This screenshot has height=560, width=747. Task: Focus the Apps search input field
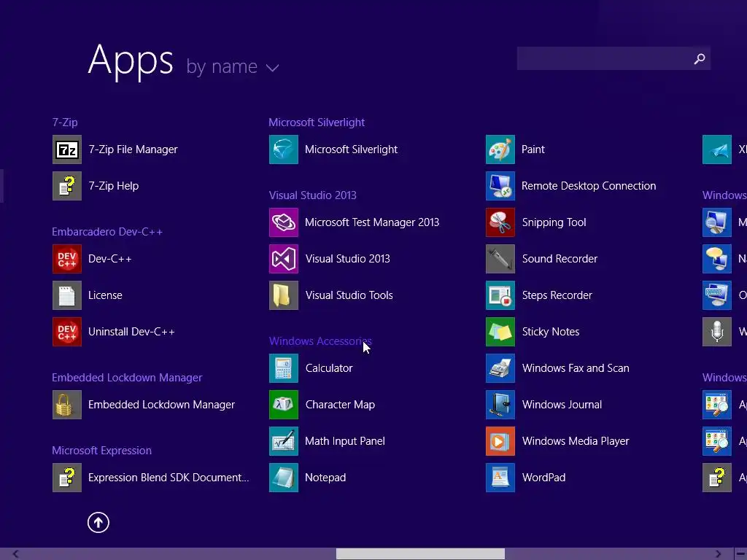(614, 58)
